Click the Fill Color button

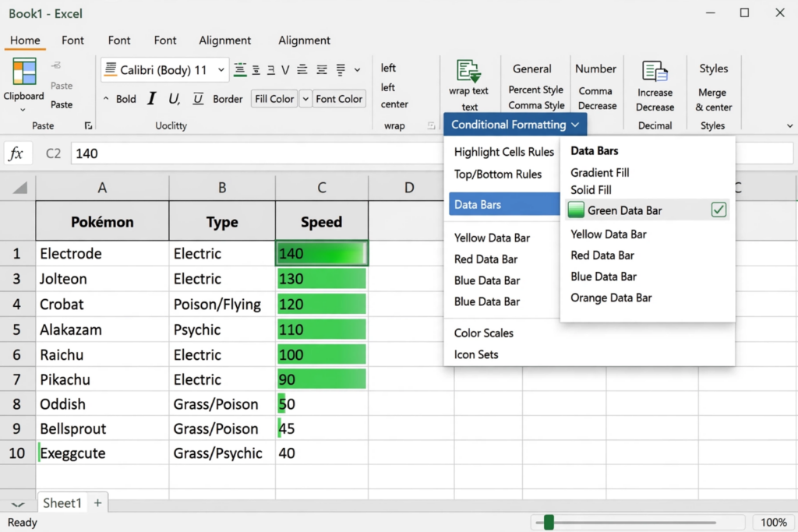[274, 99]
